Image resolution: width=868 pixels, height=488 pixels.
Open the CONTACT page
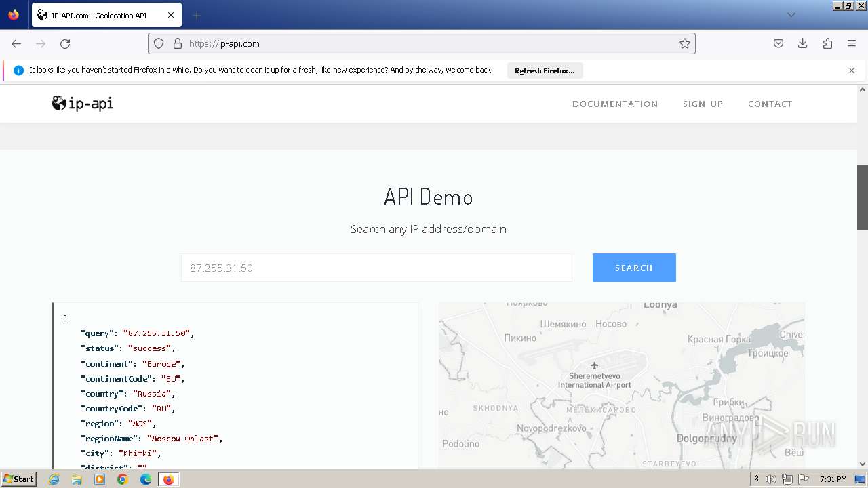point(770,104)
